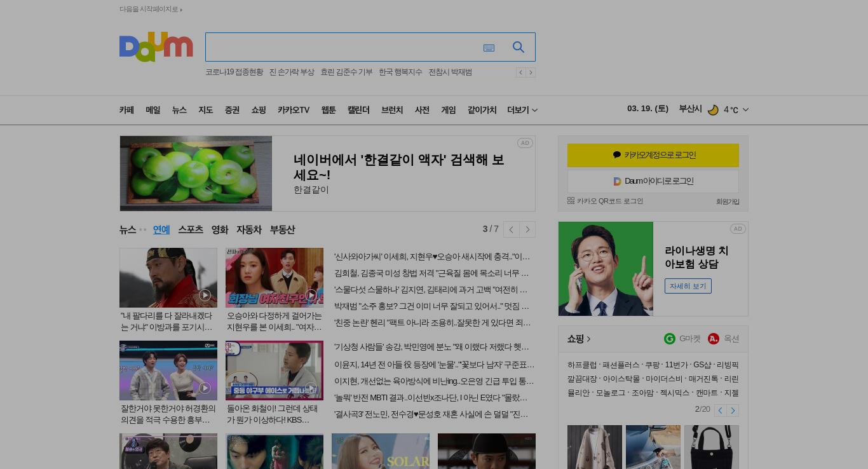This screenshot has height=469, width=868.
Task: Click 다음을 시작페이지로 link
Action: pyautogui.click(x=151, y=9)
